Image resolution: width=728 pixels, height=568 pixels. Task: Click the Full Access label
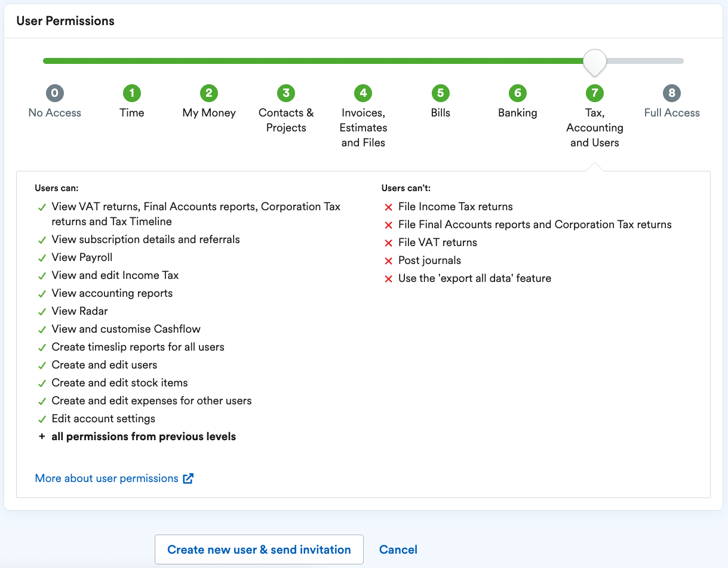pos(672,113)
